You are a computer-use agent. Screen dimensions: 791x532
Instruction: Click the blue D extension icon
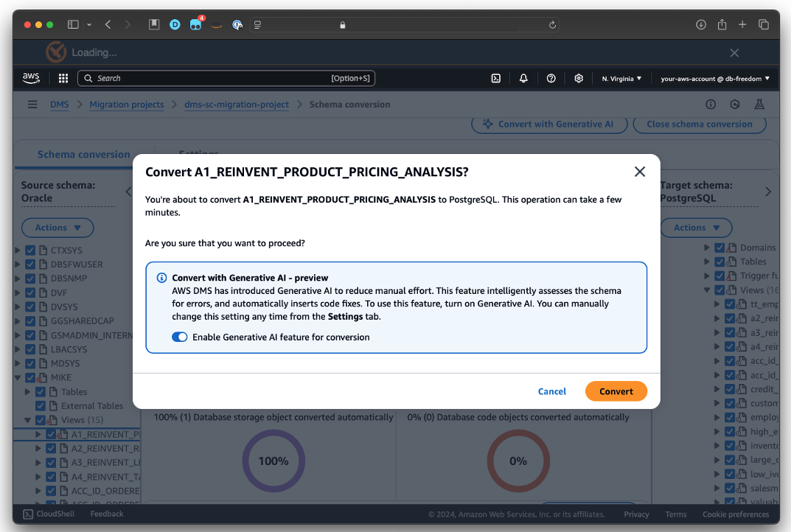(175, 24)
